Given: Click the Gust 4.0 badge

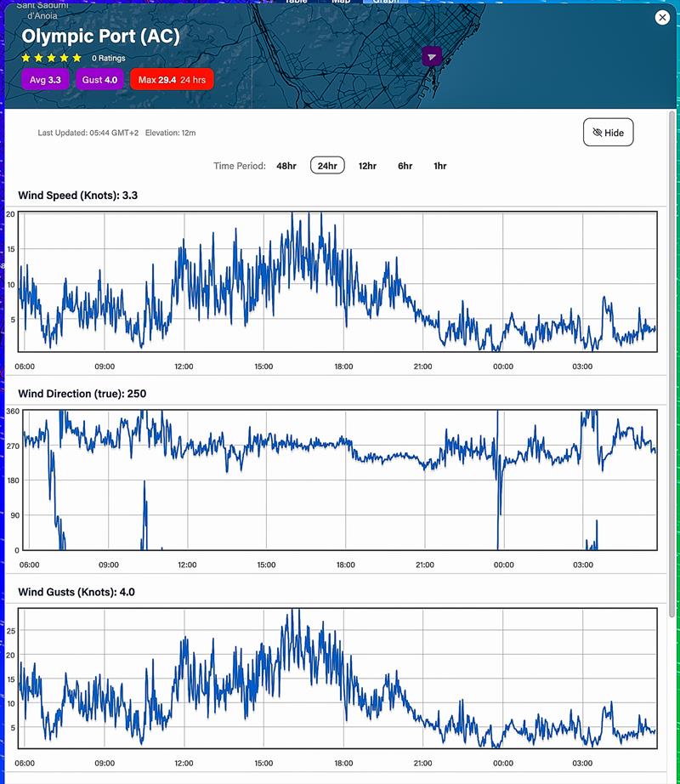Looking at the screenshot, I should 99,80.
